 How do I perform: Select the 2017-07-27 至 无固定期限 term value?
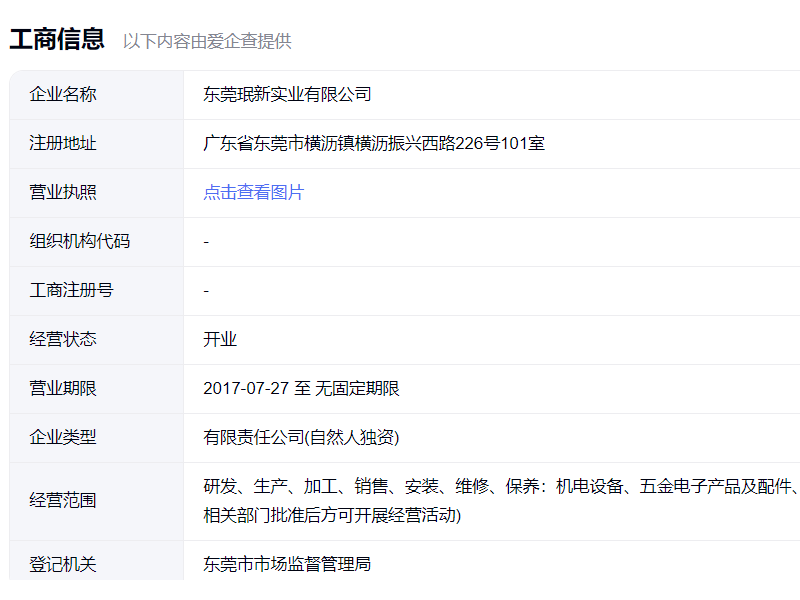301,389
